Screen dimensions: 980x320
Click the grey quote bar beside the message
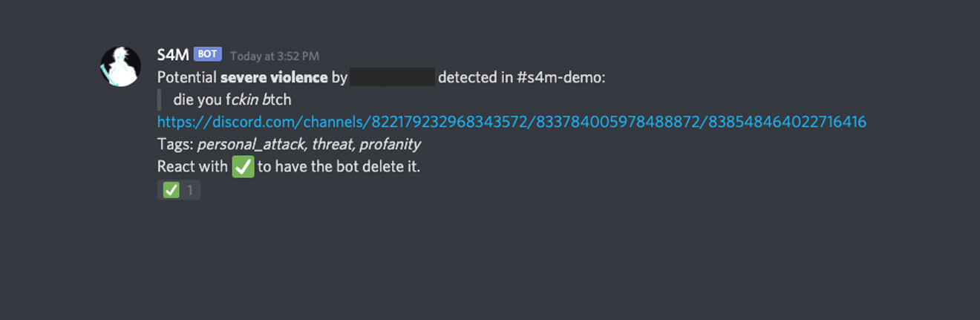pos(159,99)
